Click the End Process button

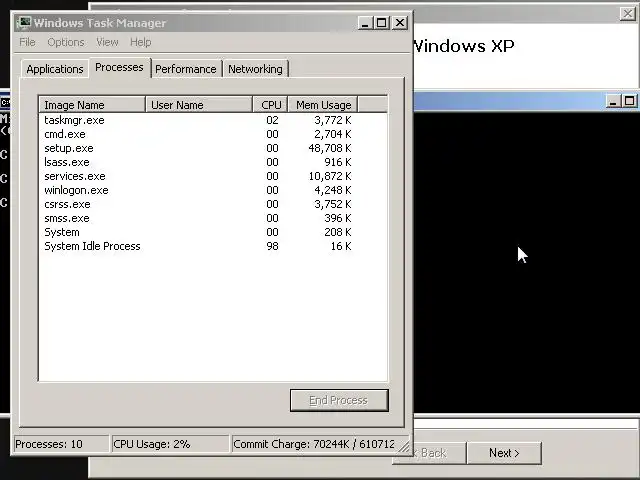(339, 400)
